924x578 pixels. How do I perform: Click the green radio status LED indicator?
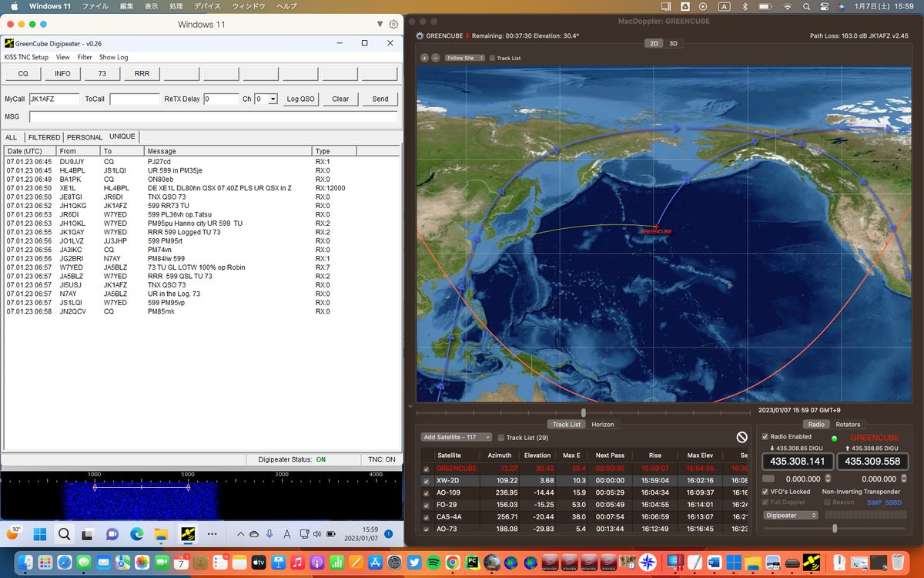point(834,439)
